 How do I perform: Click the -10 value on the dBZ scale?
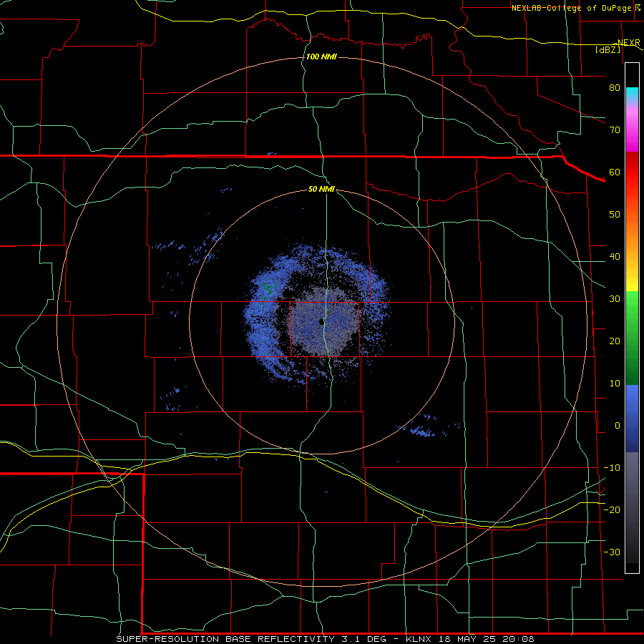pyautogui.click(x=612, y=468)
